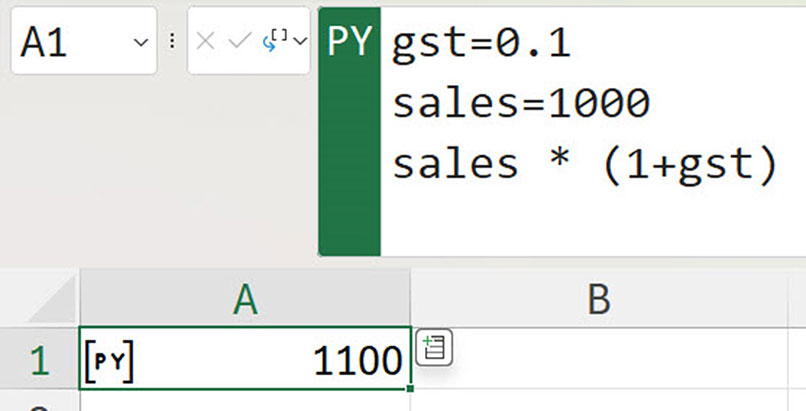
Task: Open the Python output type dropdown arrow
Action: coord(298,42)
